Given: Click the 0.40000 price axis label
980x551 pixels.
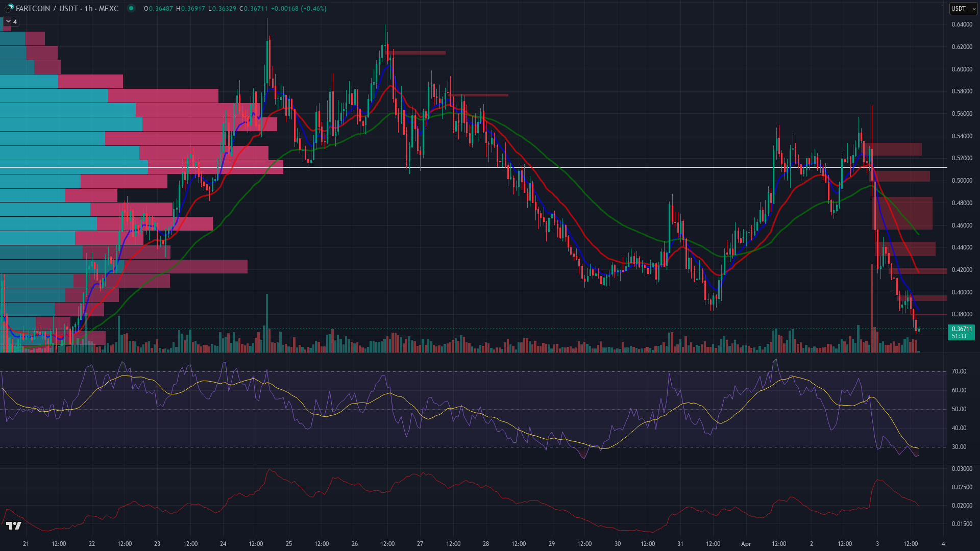Looking at the screenshot, I should tap(962, 292).
